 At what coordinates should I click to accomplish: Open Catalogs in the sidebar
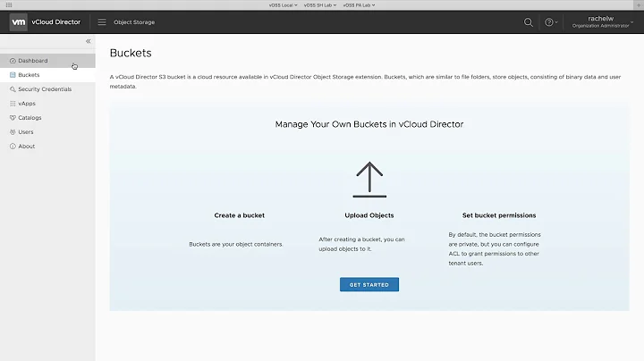click(x=47, y=118)
